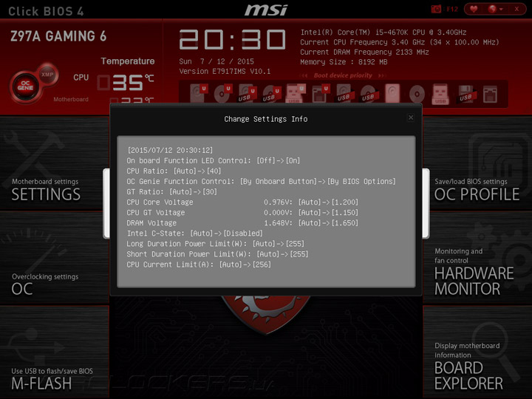Click the 'CPU GT Voltage' change line

pos(242,213)
